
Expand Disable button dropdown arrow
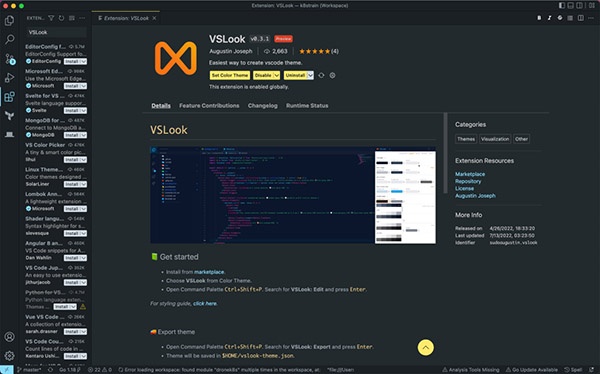(x=276, y=75)
